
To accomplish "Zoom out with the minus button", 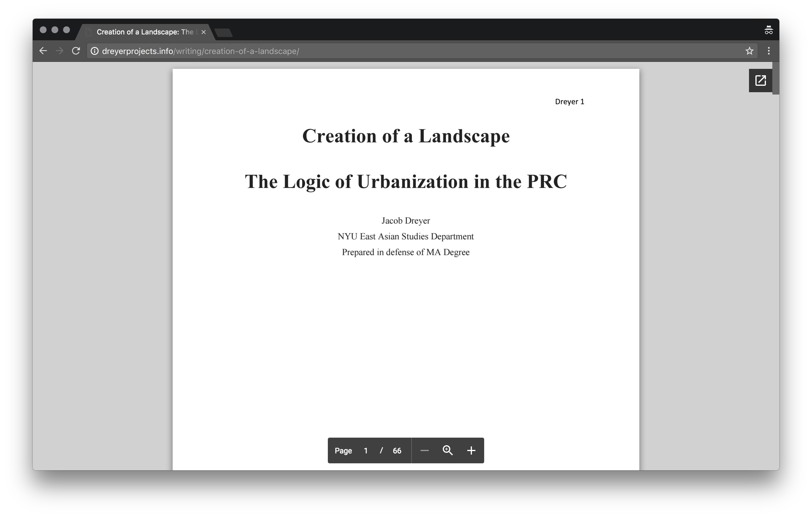I will coord(425,450).
